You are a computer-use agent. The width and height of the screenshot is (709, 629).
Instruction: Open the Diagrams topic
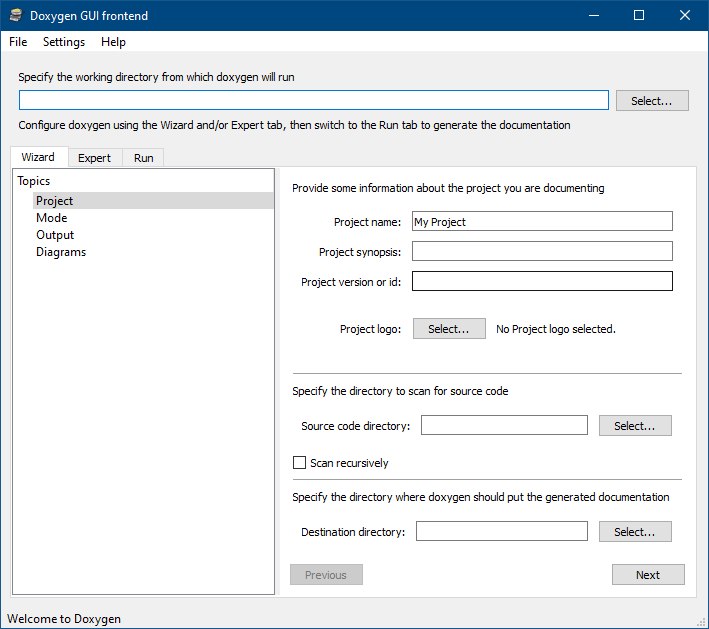tap(61, 252)
